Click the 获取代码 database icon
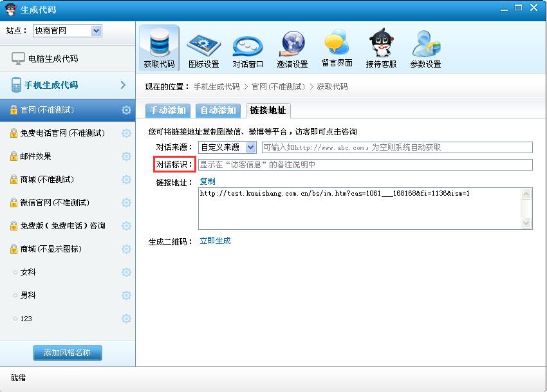The height and width of the screenshot is (392, 547). (159, 44)
